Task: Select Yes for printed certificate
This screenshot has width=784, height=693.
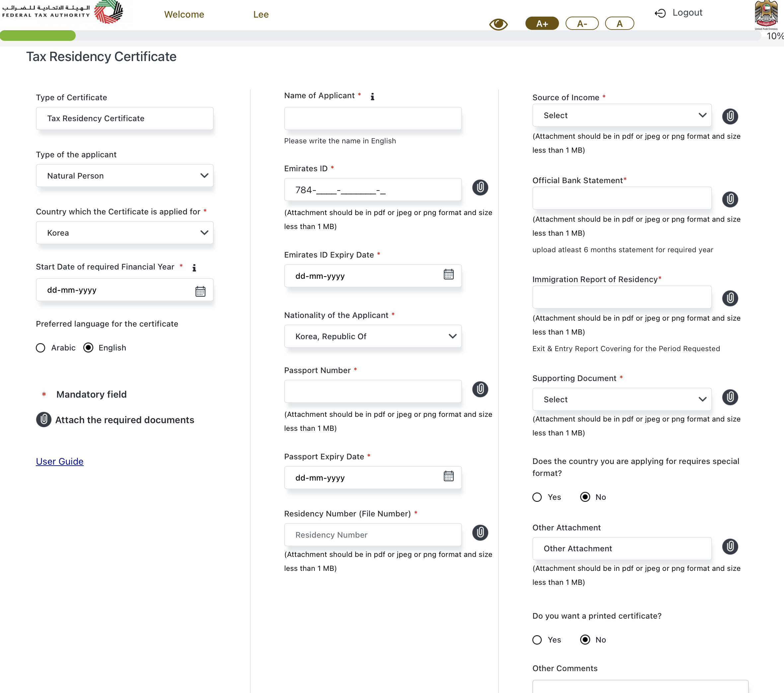Action: (x=537, y=640)
